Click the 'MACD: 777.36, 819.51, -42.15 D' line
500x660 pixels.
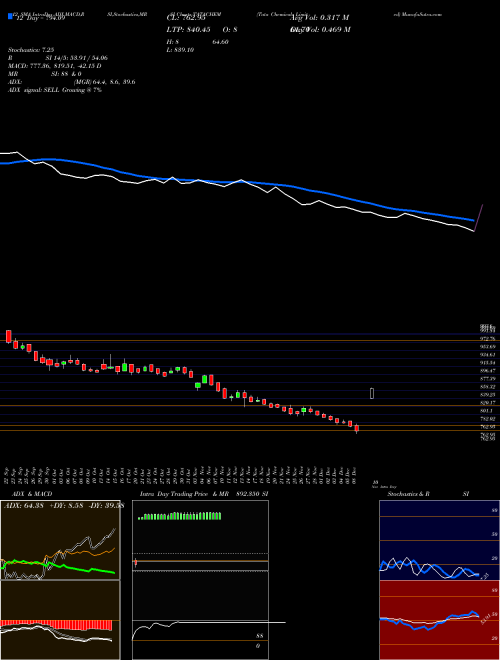(54, 66)
